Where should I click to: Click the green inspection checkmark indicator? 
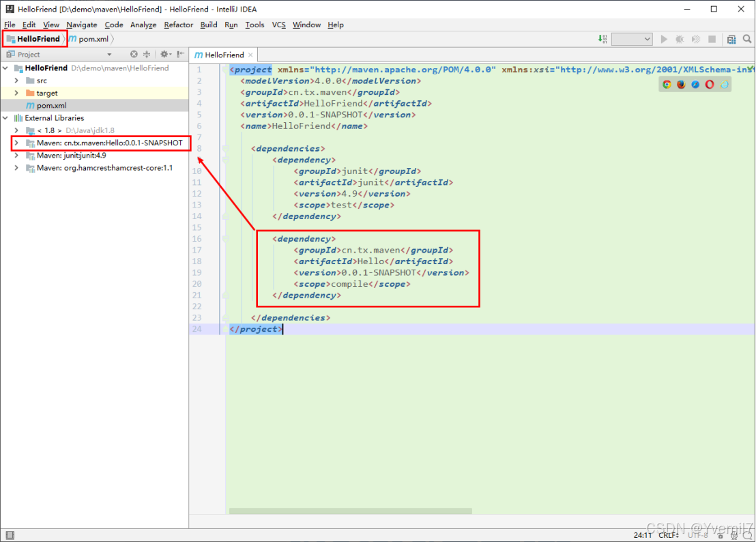point(751,69)
